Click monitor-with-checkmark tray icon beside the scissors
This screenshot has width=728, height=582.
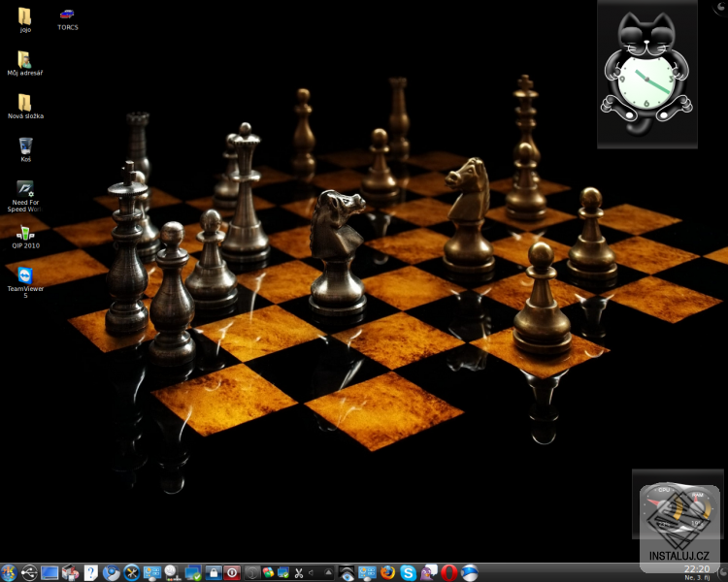click(x=282, y=573)
